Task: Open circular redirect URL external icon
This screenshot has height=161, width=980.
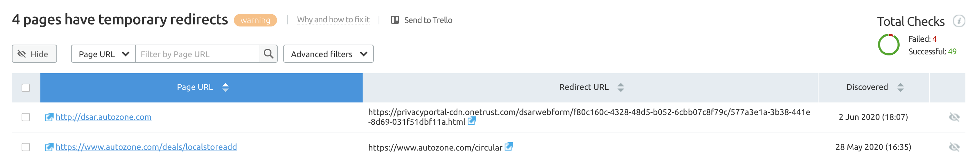Action: (509, 147)
